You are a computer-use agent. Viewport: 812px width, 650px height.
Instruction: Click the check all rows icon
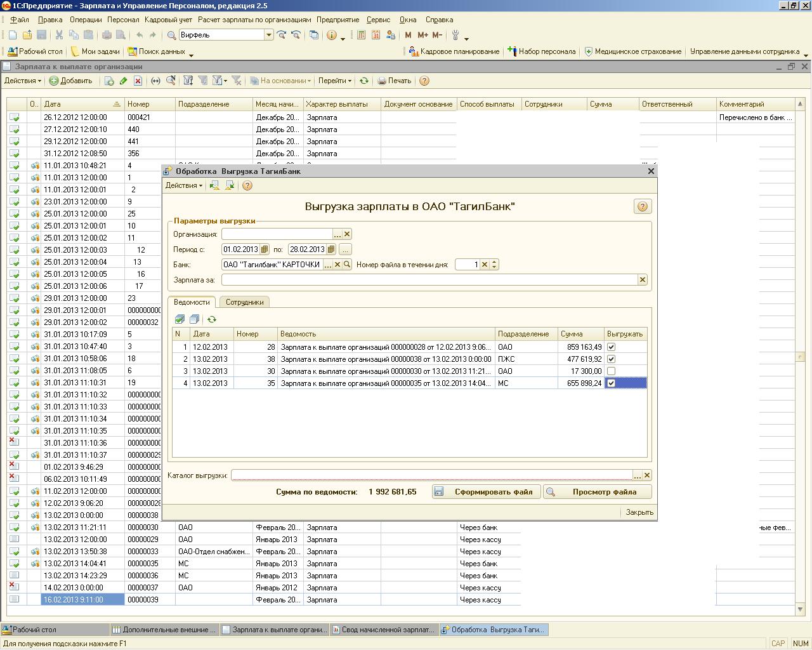[x=180, y=319]
